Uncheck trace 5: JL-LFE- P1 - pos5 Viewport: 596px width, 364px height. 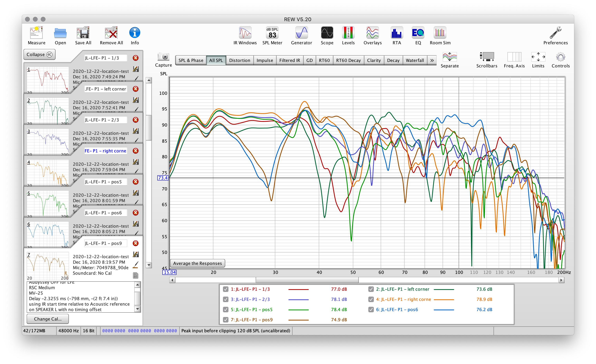click(226, 310)
